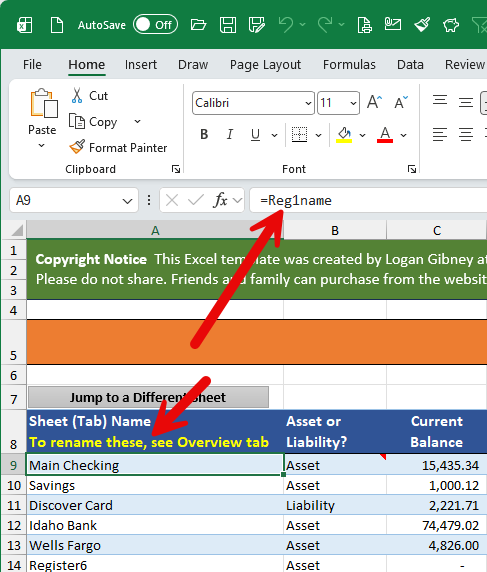Image resolution: width=487 pixels, height=572 pixels.
Task: Copy the selected cell
Action: coord(93,122)
